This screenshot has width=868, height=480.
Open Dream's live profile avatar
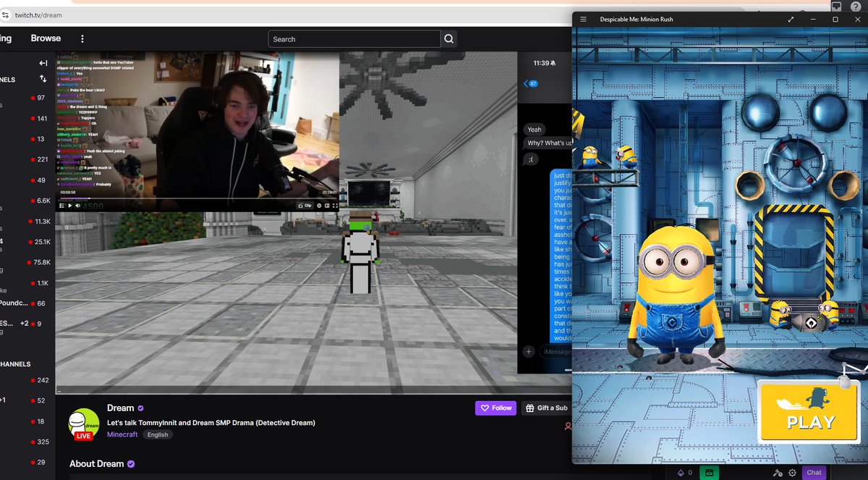coord(83,424)
